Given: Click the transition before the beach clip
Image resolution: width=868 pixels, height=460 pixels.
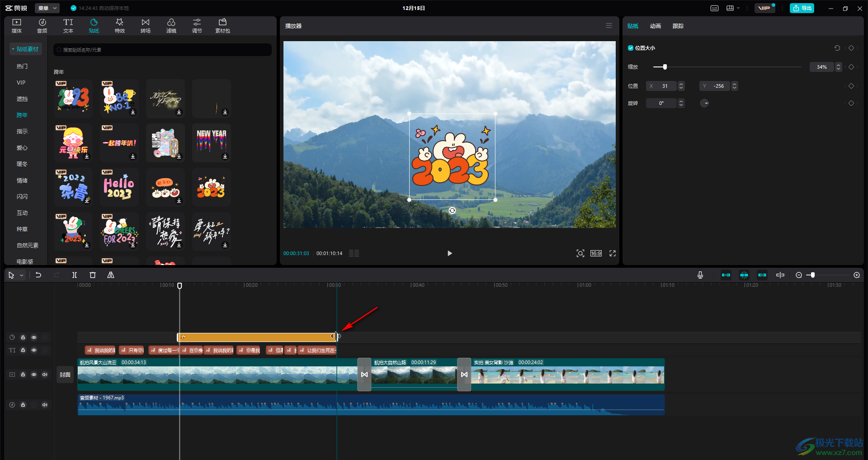Looking at the screenshot, I should click(x=464, y=375).
